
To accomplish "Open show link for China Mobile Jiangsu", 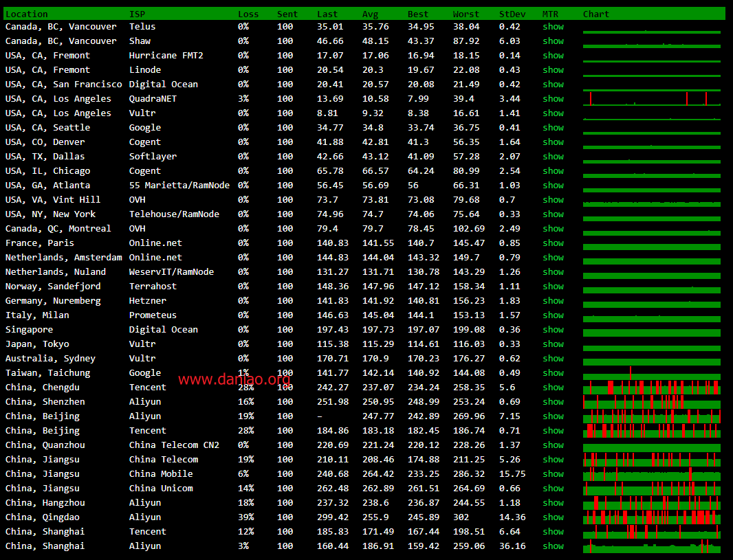I will pyautogui.click(x=553, y=473).
